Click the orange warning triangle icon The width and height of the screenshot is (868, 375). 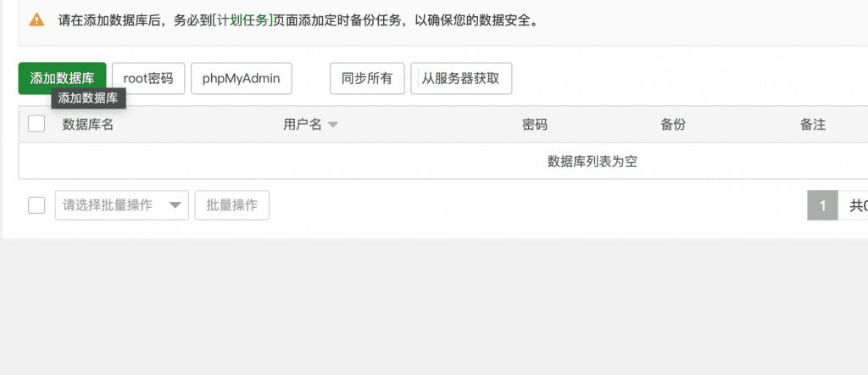point(36,20)
